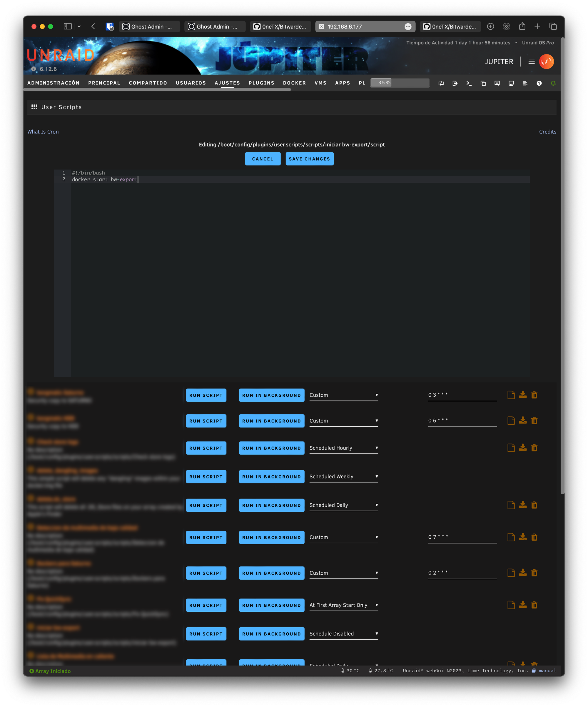Switch to the DOCKER menu tab

[294, 83]
